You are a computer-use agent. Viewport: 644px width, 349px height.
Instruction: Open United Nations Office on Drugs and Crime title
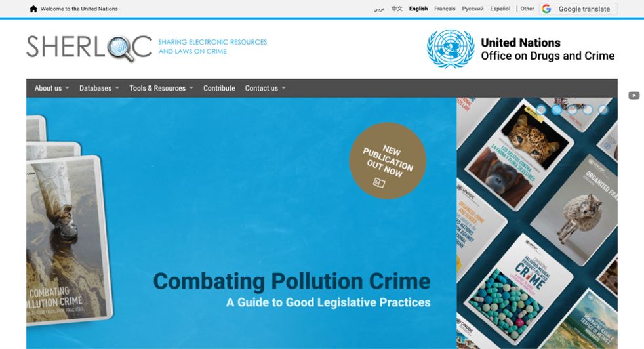[548, 49]
